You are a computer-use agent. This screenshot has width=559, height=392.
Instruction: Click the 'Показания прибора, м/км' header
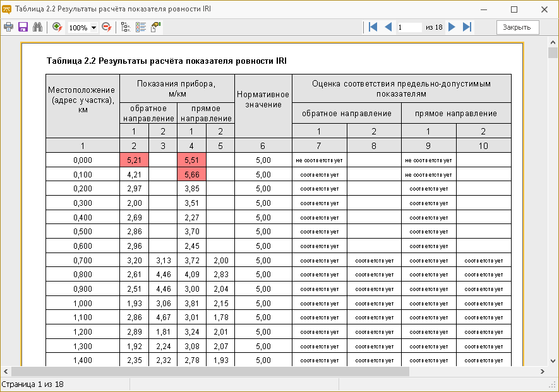click(177, 89)
